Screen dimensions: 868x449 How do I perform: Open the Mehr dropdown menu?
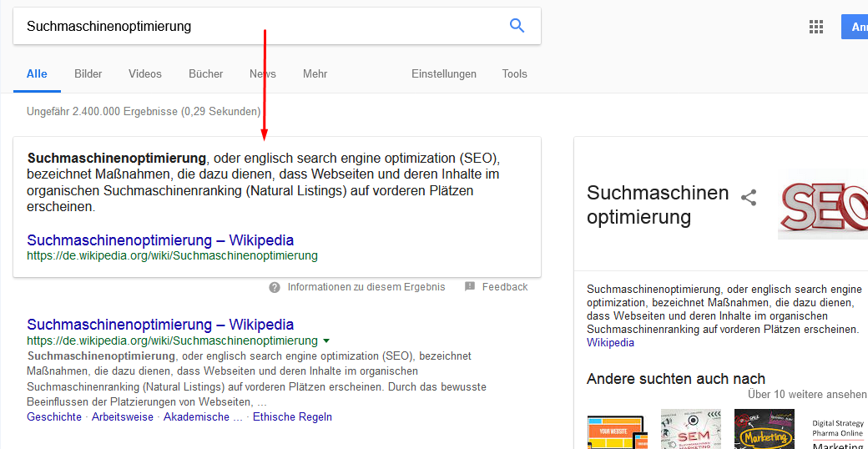coord(315,73)
